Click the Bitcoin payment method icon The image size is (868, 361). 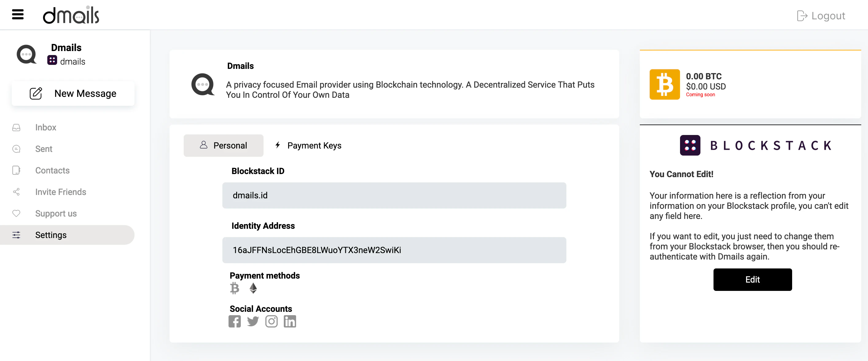point(235,288)
